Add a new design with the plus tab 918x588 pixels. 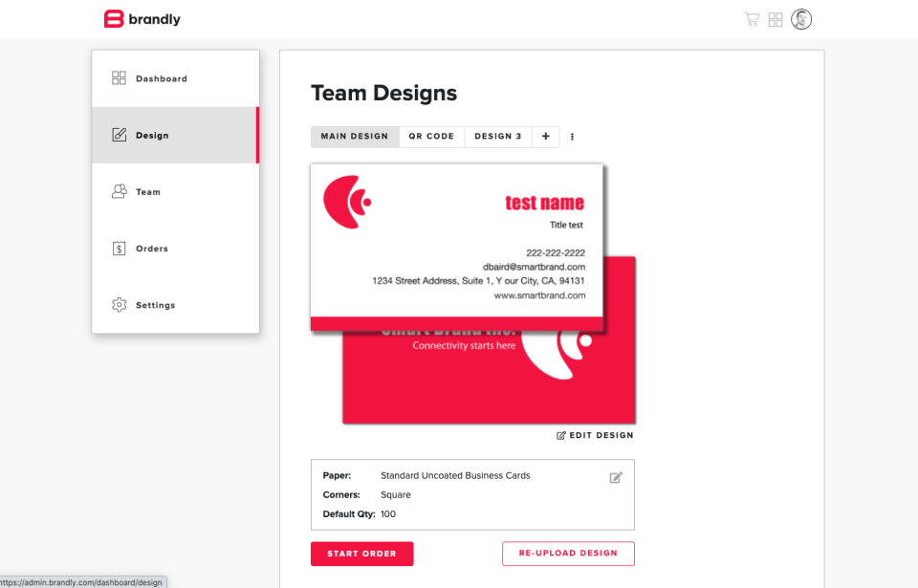click(x=545, y=137)
